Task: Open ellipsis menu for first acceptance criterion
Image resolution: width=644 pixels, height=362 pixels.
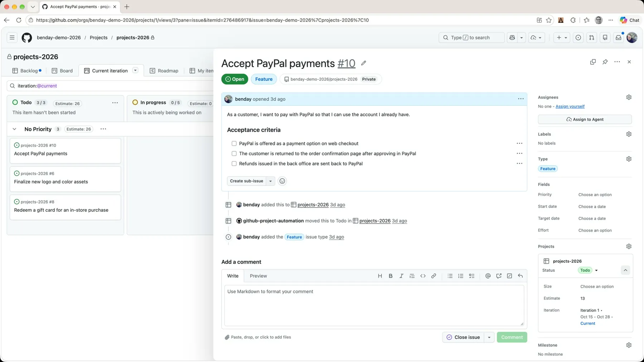Action: (519, 143)
